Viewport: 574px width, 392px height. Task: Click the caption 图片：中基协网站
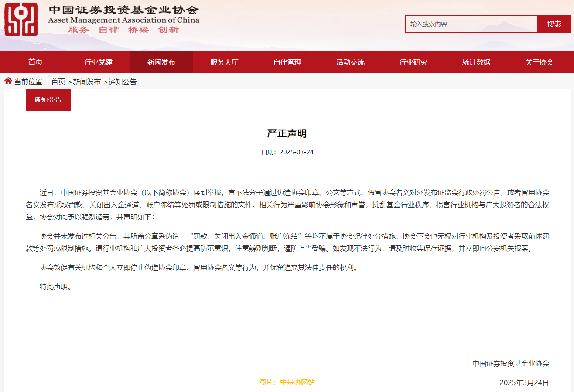click(x=287, y=382)
